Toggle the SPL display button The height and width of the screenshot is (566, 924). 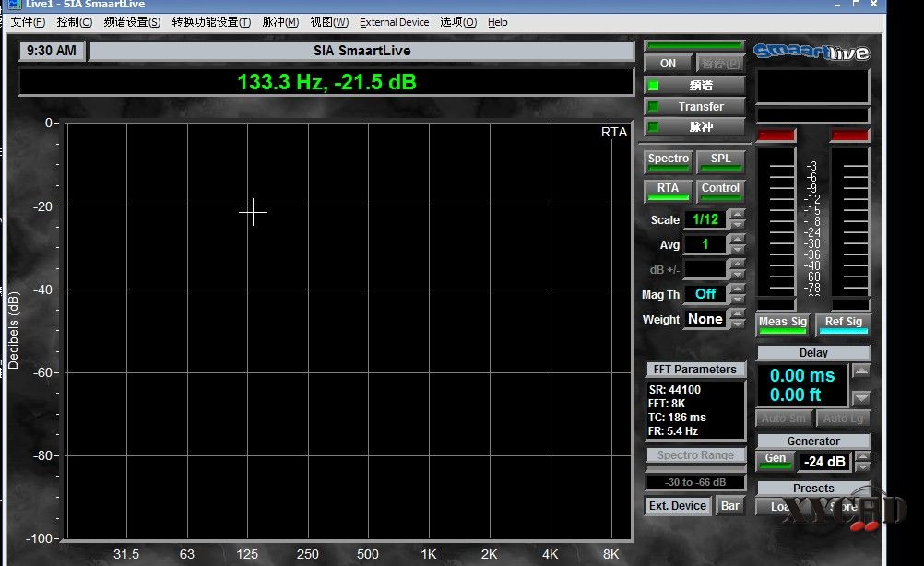tap(720, 161)
